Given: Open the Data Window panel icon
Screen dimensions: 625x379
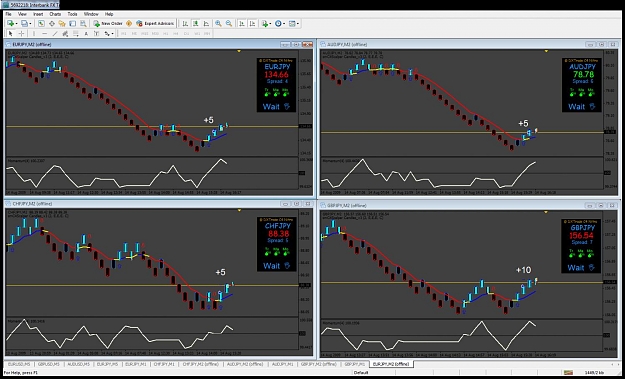Looking at the screenshot, I should (52, 24).
